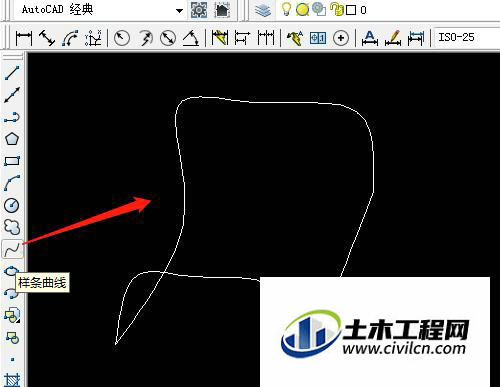Select the Point tool
500x387 pixels.
point(12,359)
